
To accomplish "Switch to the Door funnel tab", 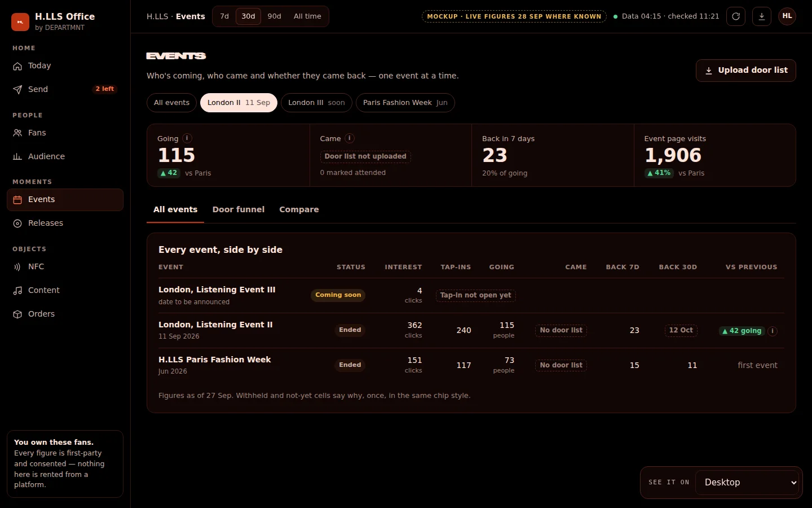I will pyautogui.click(x=239, y=209).
